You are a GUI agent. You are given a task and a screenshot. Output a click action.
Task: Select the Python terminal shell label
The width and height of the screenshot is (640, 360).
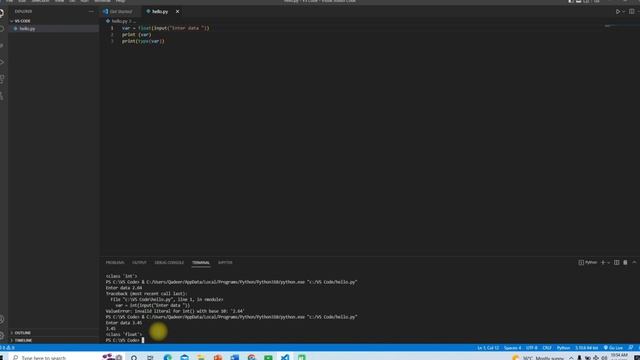[588, 262]
